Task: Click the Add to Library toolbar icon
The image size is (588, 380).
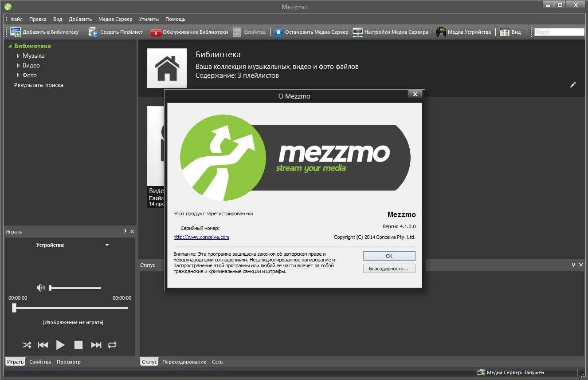Action: 16,32
